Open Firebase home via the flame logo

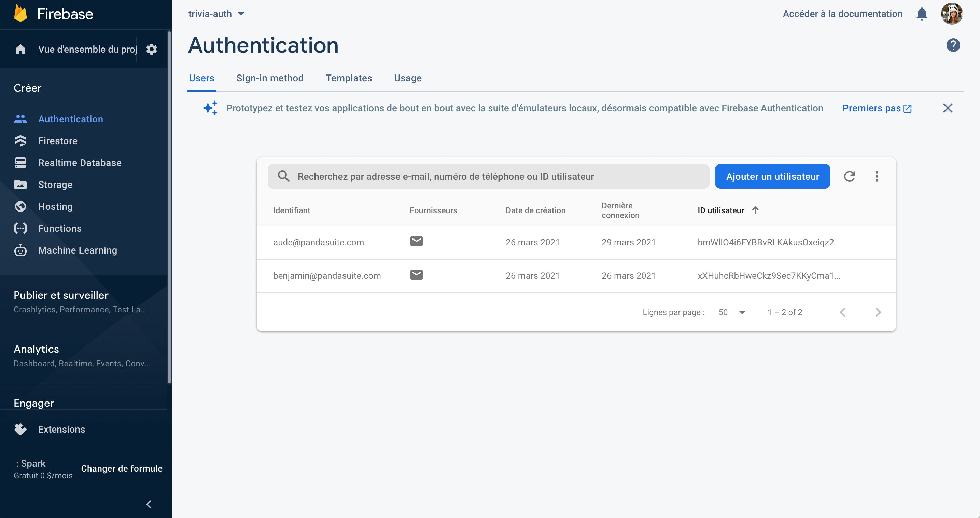53,14
